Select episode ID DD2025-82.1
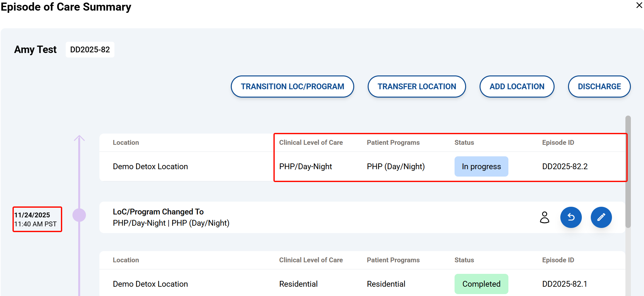Screen dimensions: 644x296 [x=564, y=284]
